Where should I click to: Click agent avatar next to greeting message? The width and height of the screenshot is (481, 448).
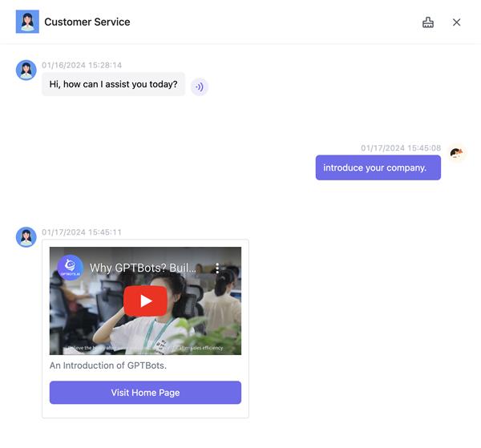(x=26, y=70)
